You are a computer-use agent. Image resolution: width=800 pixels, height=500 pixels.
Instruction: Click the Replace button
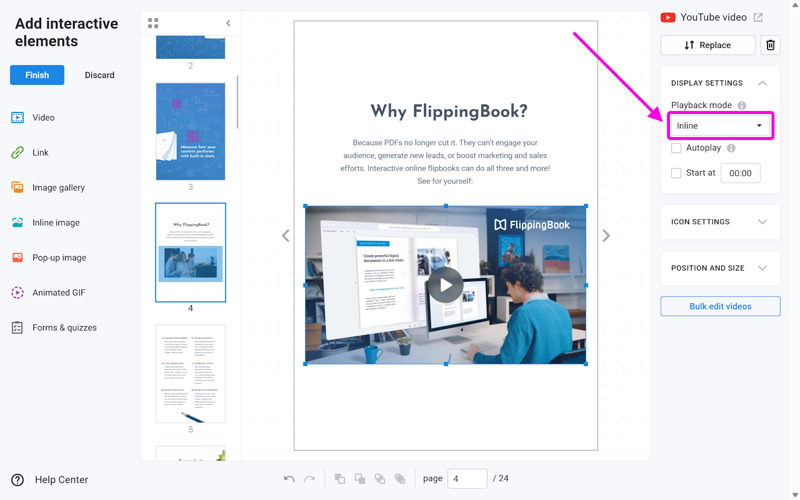(x=708, y=45)
